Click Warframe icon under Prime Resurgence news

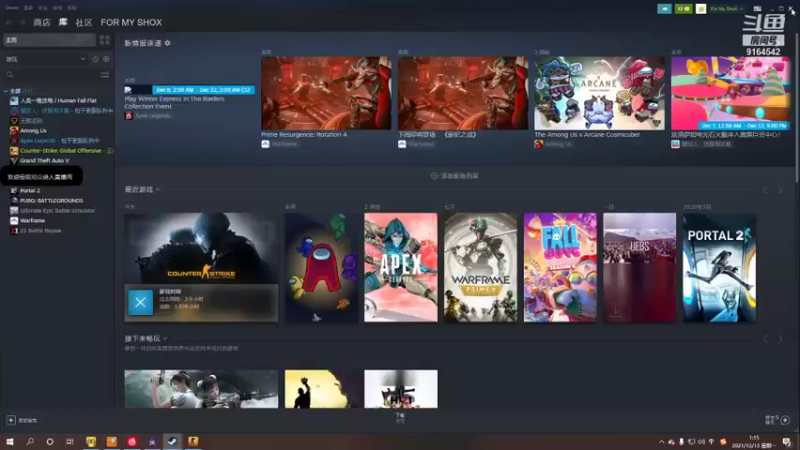point(265,144)
